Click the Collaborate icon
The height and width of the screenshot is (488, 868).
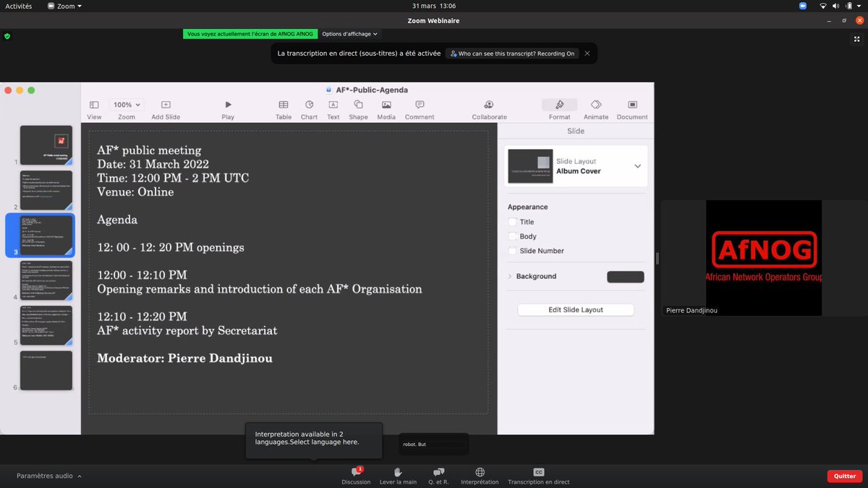point(489,105)
